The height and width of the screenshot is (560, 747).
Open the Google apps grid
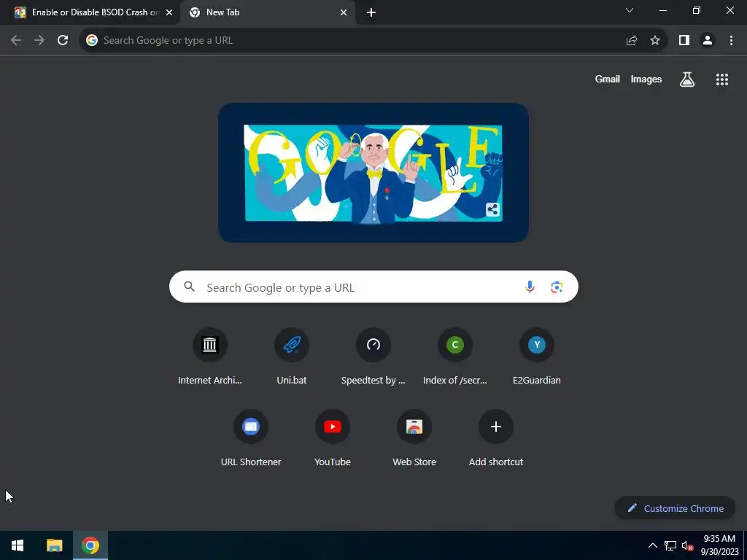coord(722,79)
